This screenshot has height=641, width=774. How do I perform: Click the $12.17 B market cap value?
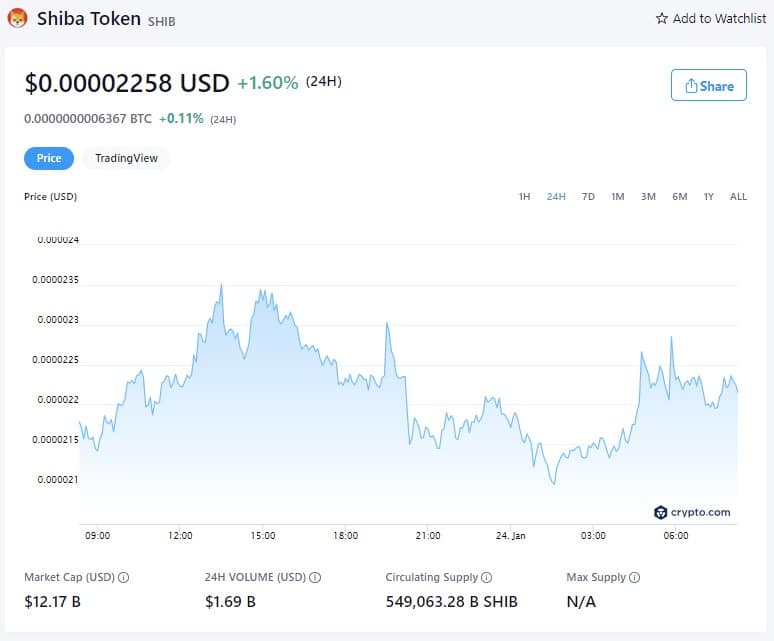click(x=52, y=602)
